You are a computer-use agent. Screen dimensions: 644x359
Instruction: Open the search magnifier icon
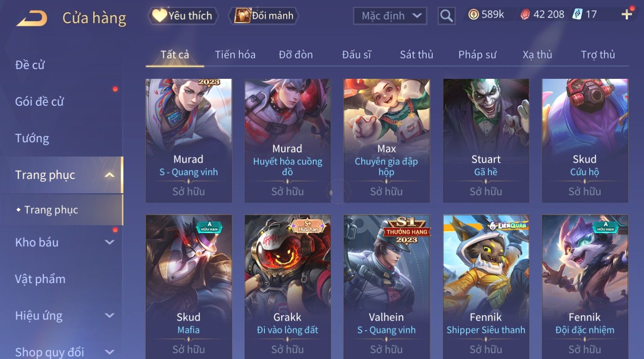(x=446, y=16)
